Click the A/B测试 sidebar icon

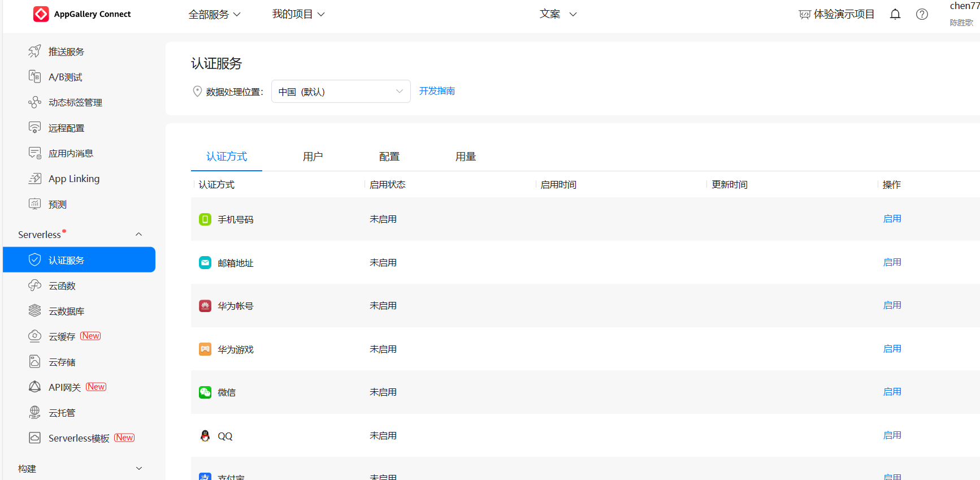(34, 77)
